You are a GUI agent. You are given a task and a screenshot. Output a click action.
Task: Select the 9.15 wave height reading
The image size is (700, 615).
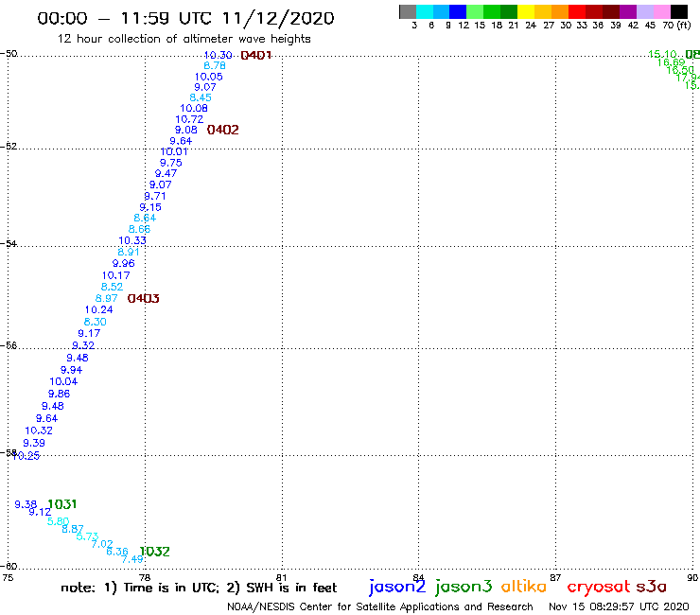pos(150,207)
